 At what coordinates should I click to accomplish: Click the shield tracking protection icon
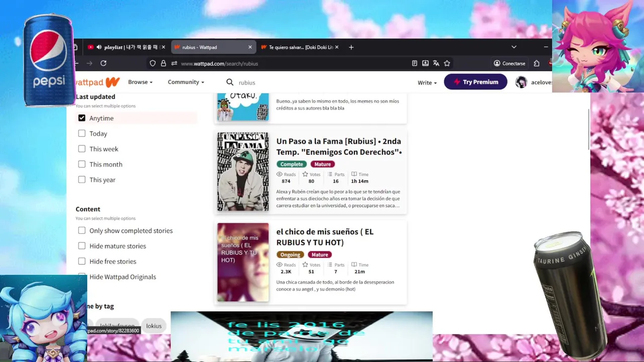(152, 63)
